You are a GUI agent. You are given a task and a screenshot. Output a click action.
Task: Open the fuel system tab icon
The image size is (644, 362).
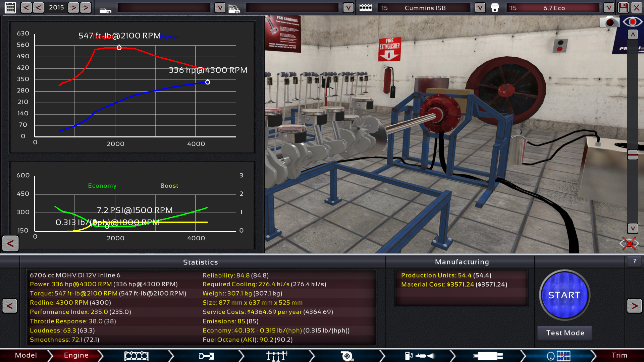[419, 356]
